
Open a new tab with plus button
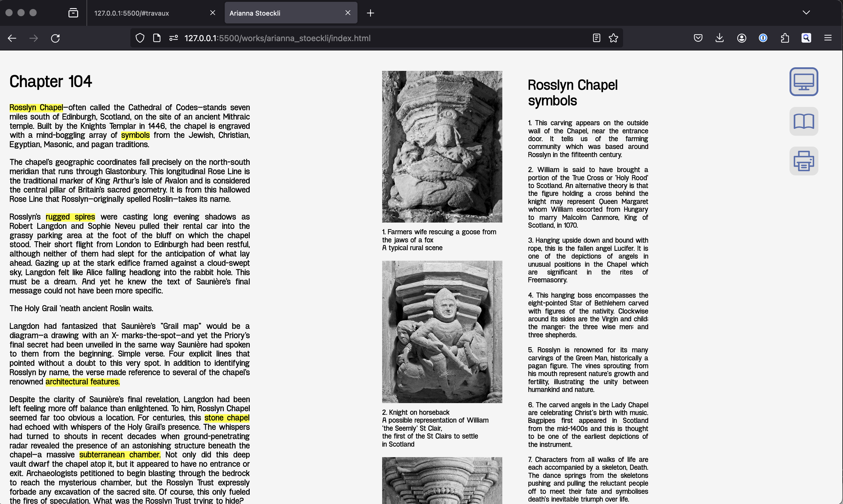point(370,13)
